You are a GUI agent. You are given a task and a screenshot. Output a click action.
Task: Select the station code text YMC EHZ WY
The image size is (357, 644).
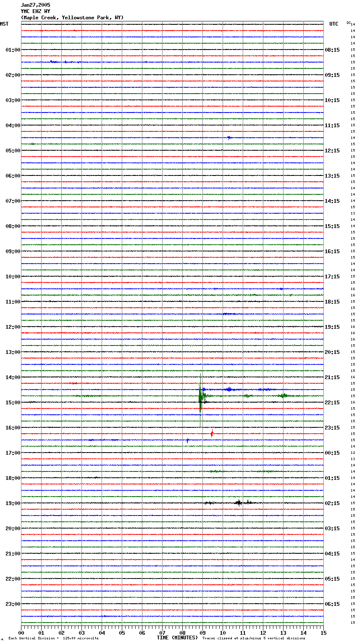pos(35,11)
